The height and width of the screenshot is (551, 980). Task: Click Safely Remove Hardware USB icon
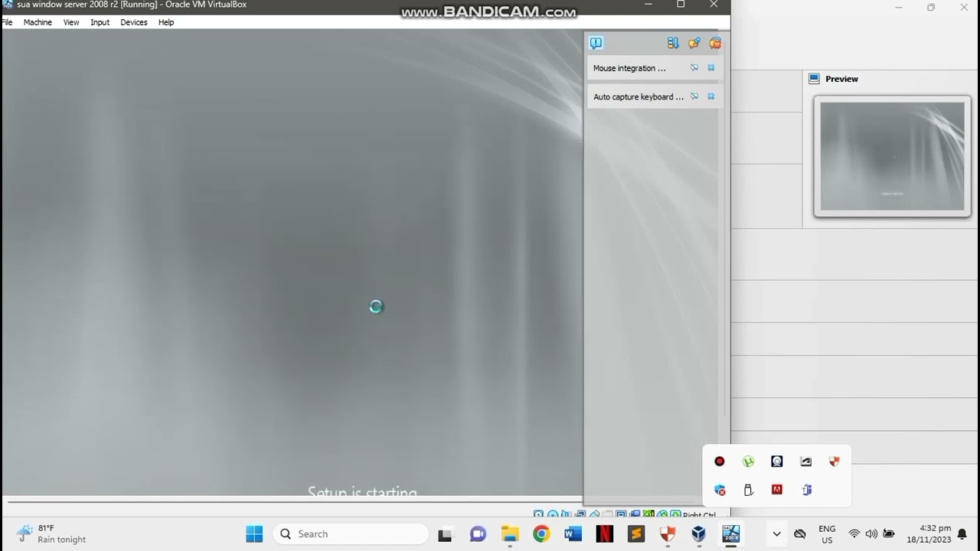coord(748,490)
